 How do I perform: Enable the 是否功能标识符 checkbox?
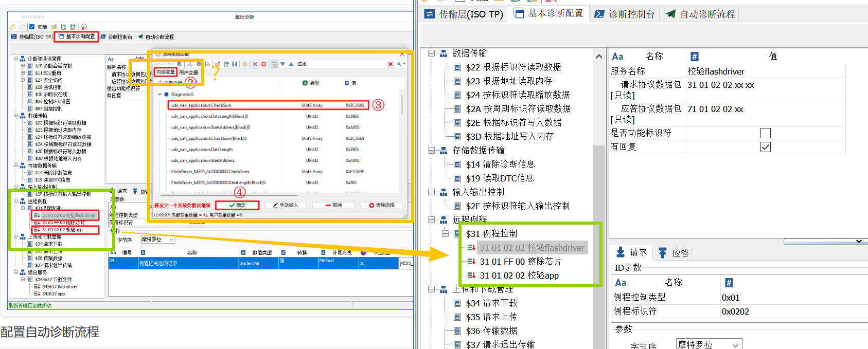coord(765,133)
